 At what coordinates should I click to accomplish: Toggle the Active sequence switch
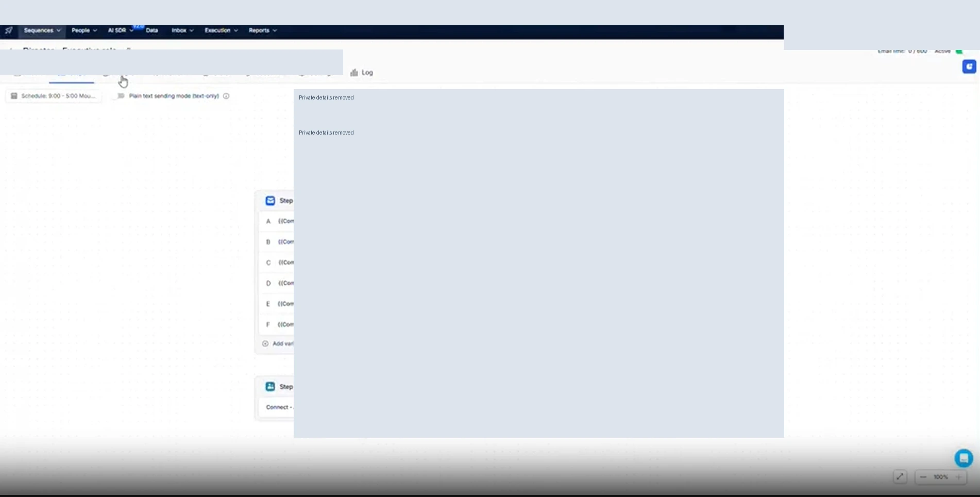[x=959, y=51]
